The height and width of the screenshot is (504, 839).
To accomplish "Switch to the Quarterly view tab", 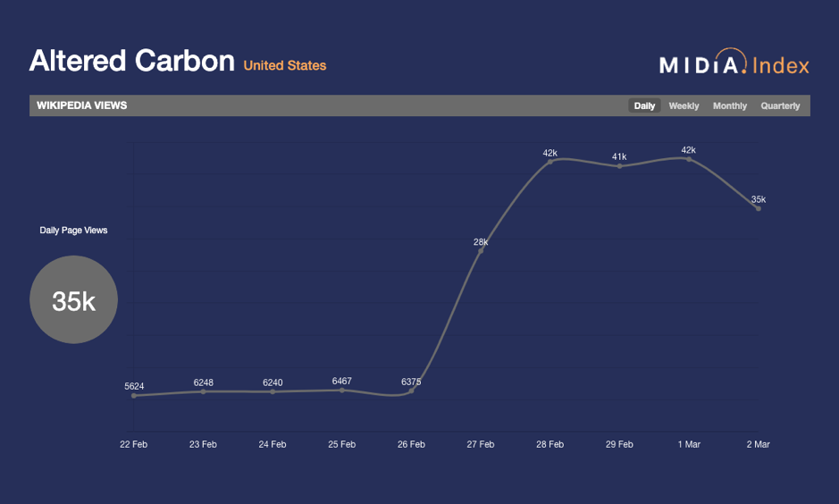I will (x=780, y=106).
